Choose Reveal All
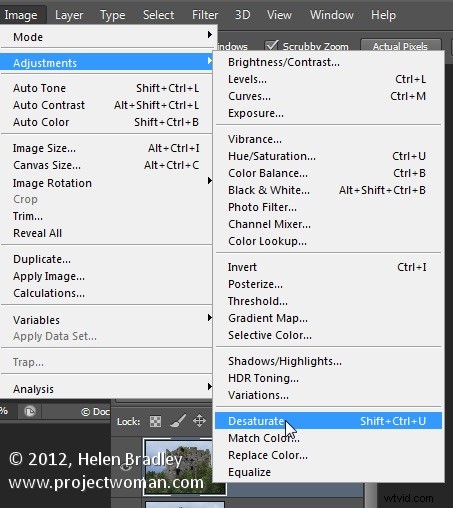Viewport: 453px width, 508px height. pos(107,233)
